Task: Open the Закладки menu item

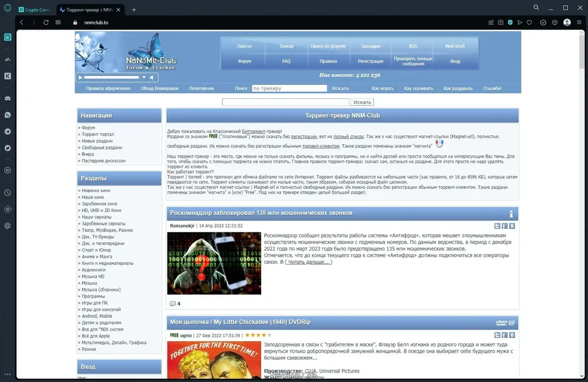Action: pyautogui.click(x=370, y=46)
